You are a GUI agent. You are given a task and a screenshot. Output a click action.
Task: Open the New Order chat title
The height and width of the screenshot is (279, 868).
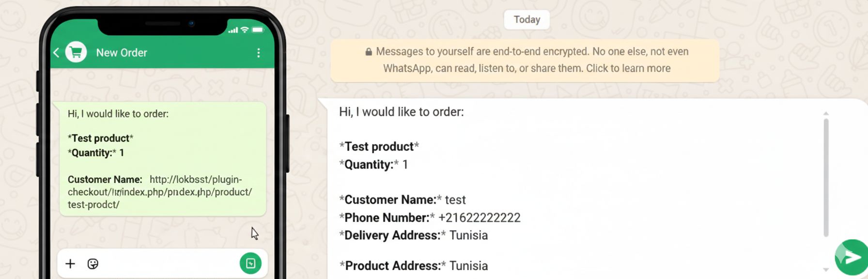pyautogui.click(x=122, y=53)
